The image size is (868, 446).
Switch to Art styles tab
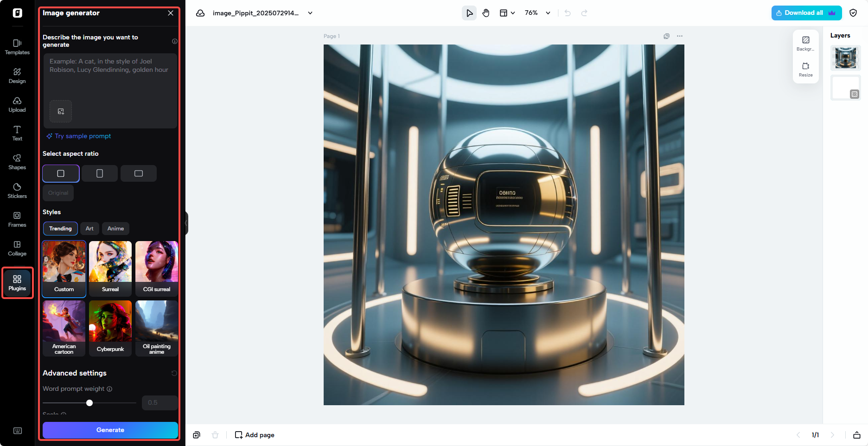tap(89, 229)
